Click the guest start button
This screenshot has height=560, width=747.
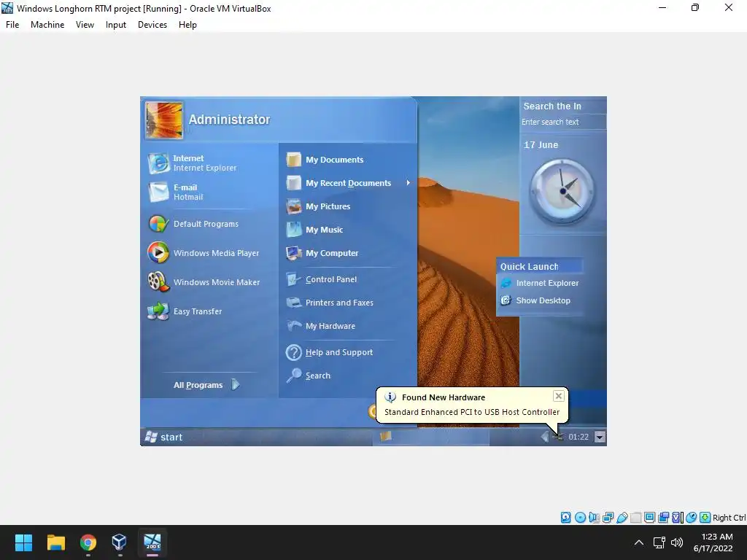click(163, 437)
